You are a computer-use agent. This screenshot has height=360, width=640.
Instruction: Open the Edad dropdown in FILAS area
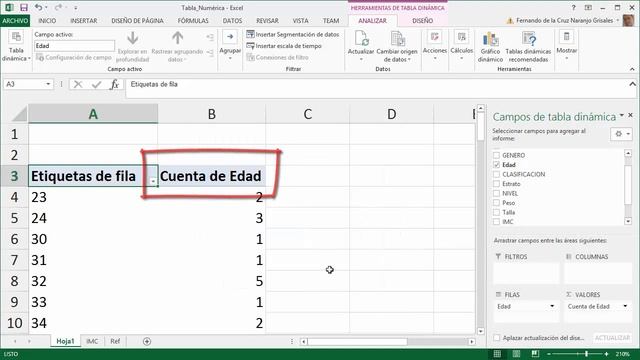(x=552, y=306)
